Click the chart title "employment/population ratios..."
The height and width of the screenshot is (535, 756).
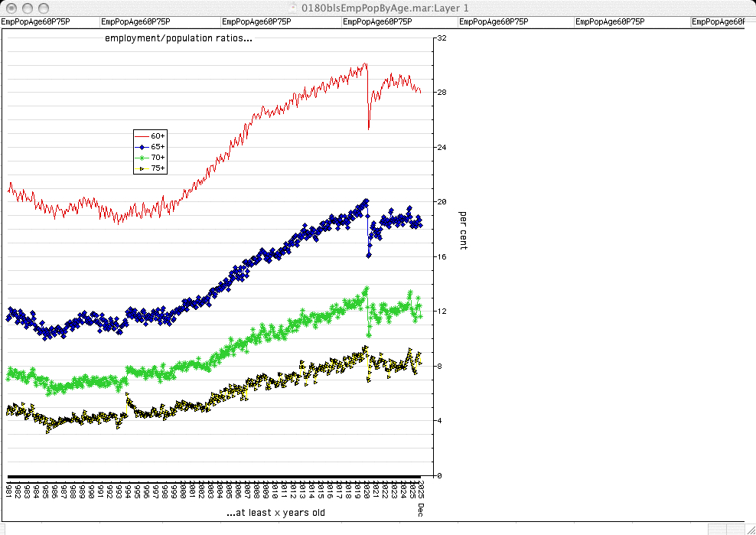click(x=178, y=38)
